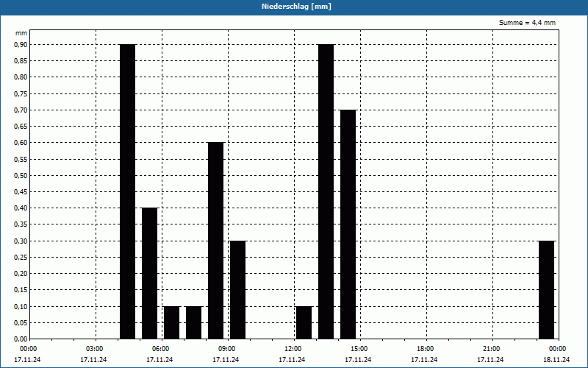Click the mm unit label above the y-axis
Viewport: 588px width, 368px height.
(21, 33)
